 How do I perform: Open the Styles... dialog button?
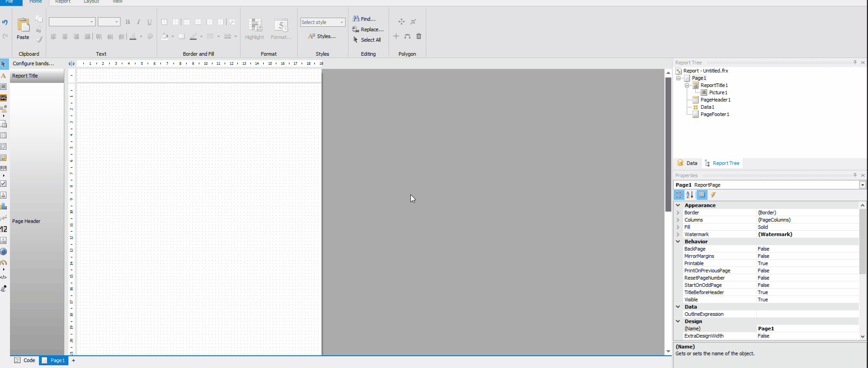point(322,36)
